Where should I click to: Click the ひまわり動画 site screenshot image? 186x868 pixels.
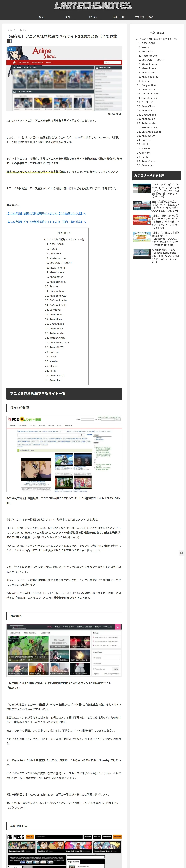click(64, 454)
